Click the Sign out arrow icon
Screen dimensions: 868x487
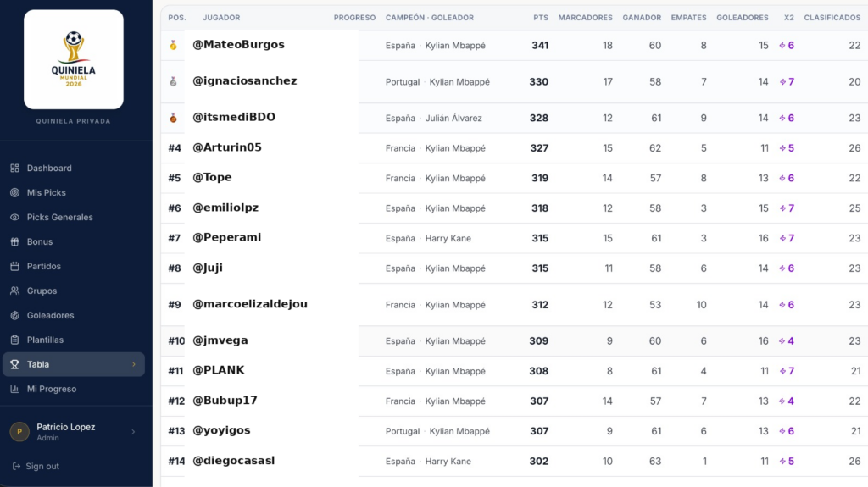click(x=16, y=466)
